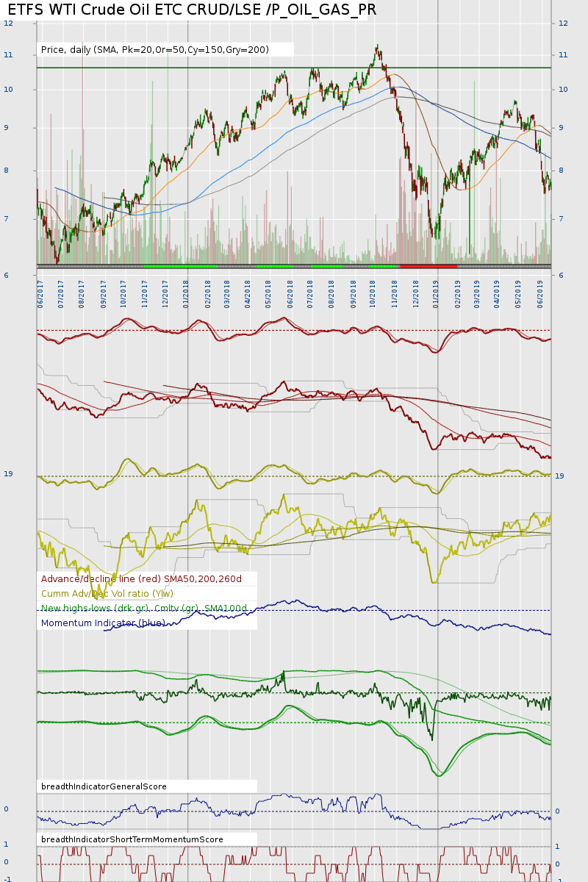Viewport: 588px width, 882px height.
Task: Click the 06/2019 date axis label
Action: click(x=540, y=294)
